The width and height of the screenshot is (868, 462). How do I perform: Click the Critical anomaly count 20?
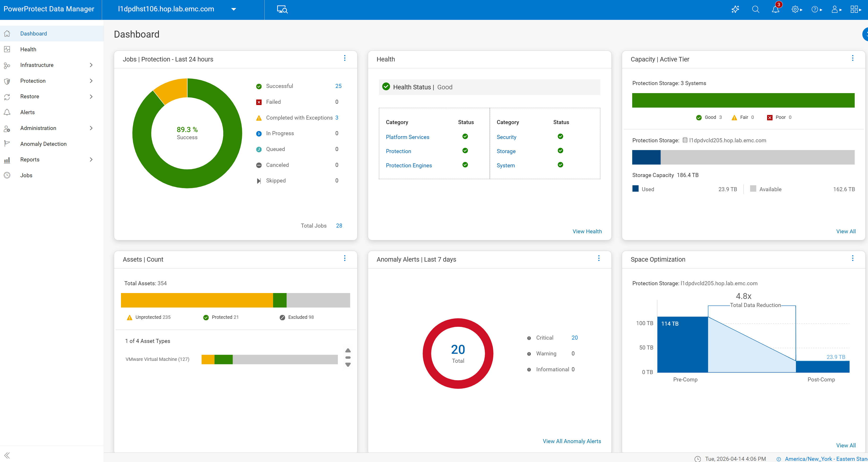(575, 338)
